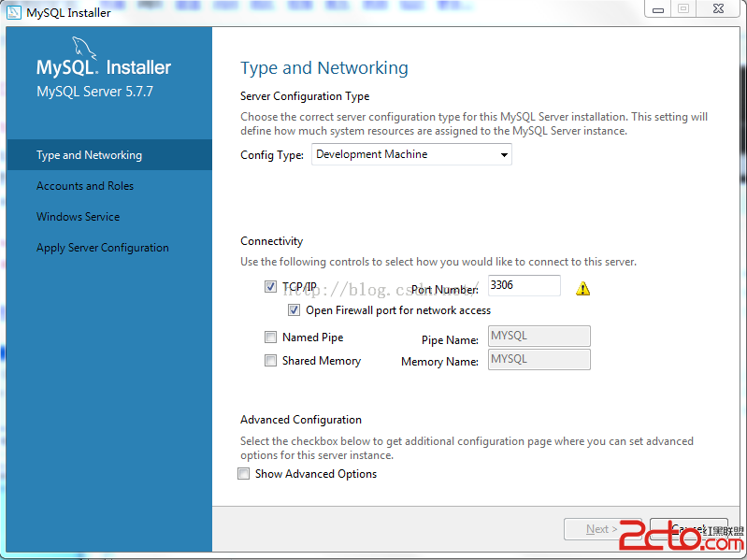This screenshot has width=747, height=560.
Task: Select the Type and Networking step
Action: [89, 155]
